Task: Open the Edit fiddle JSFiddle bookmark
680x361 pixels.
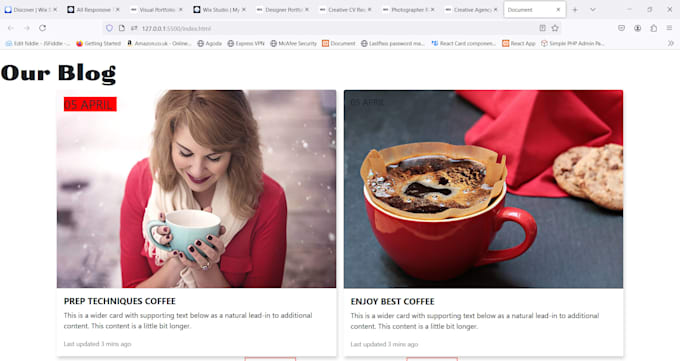Action: [x=37, y=43]
